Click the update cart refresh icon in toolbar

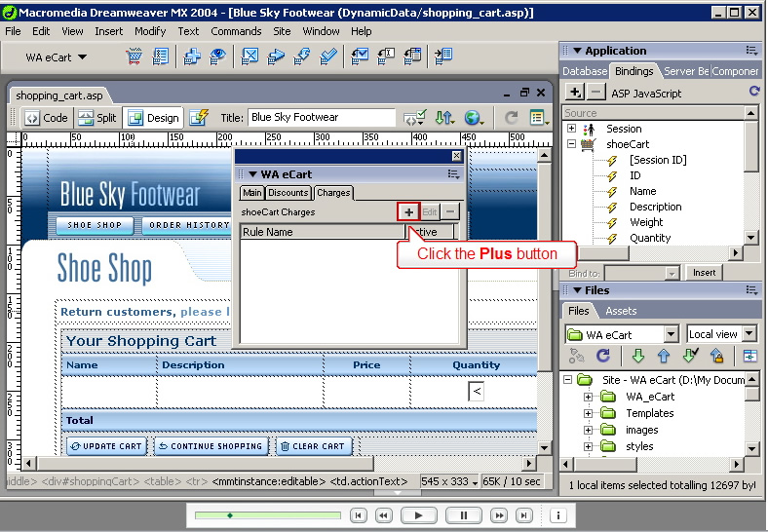[x=302, y=57]
